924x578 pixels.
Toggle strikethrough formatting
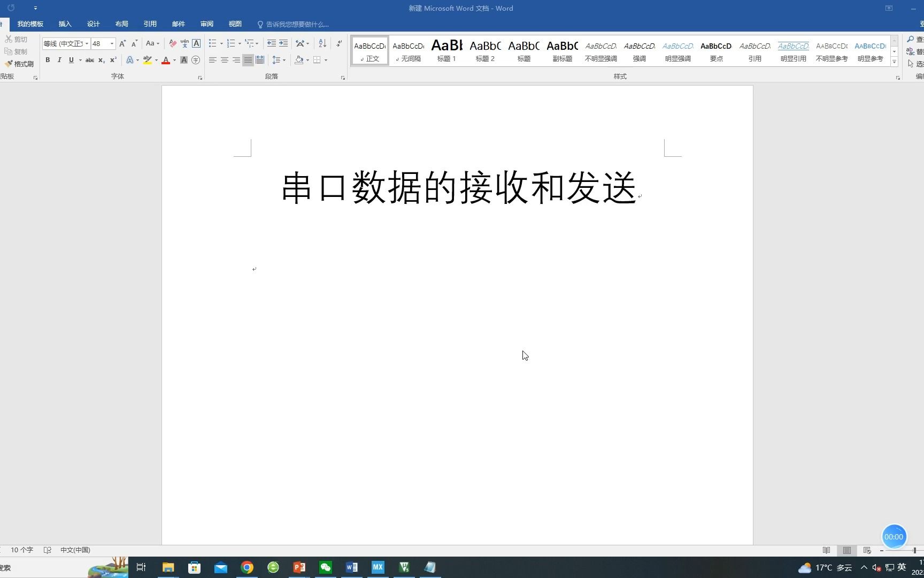(x=90, y=60)
